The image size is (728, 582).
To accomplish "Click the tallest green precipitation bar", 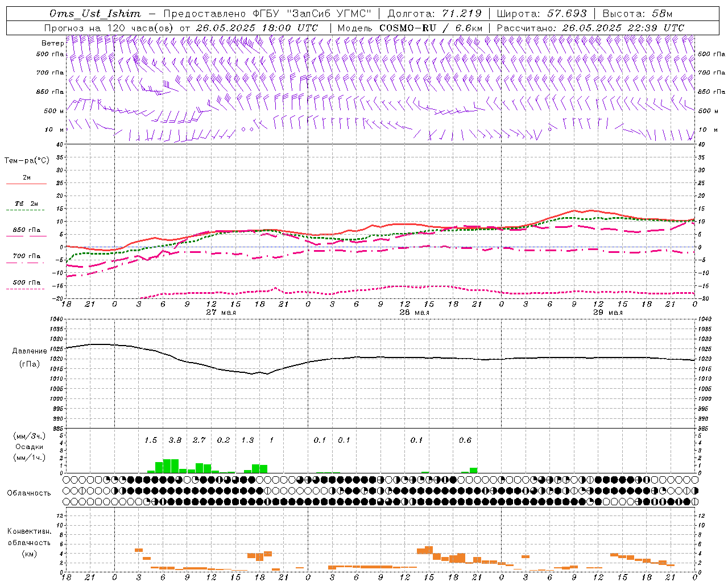I will [x=171, y=466].
